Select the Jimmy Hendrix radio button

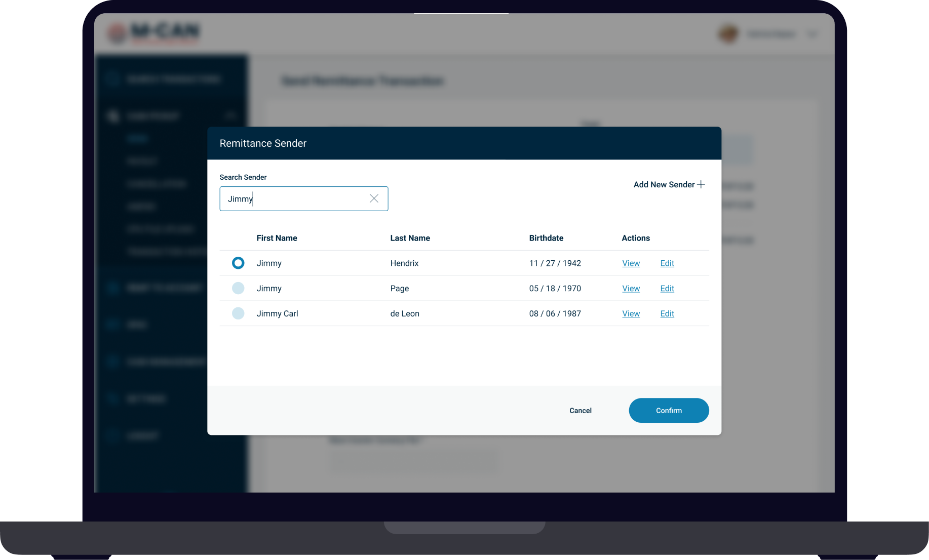[238, 263]
